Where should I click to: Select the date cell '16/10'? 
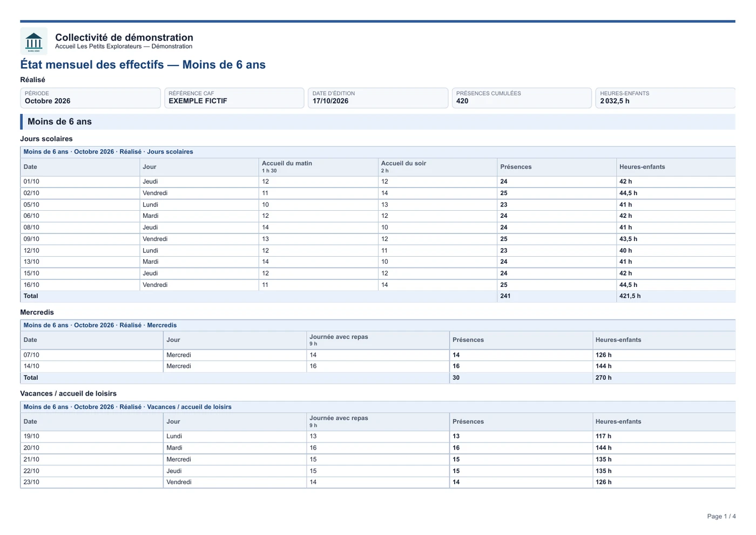[x=80, y=285]
